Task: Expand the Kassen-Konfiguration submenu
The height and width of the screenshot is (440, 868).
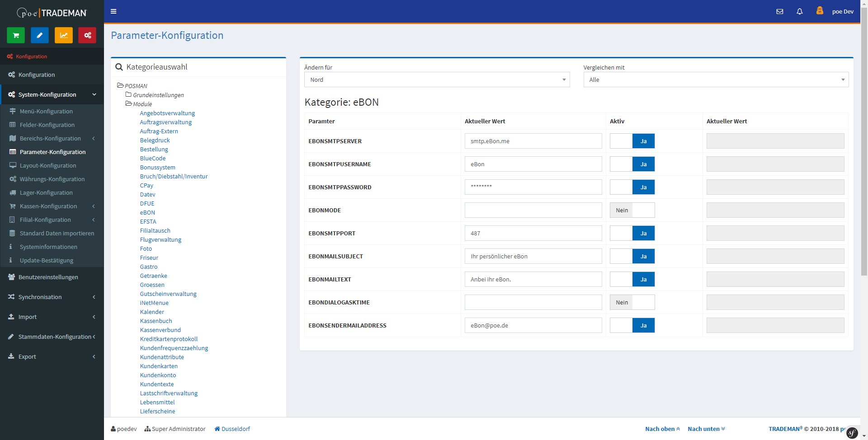Action: tap(52, 206)
